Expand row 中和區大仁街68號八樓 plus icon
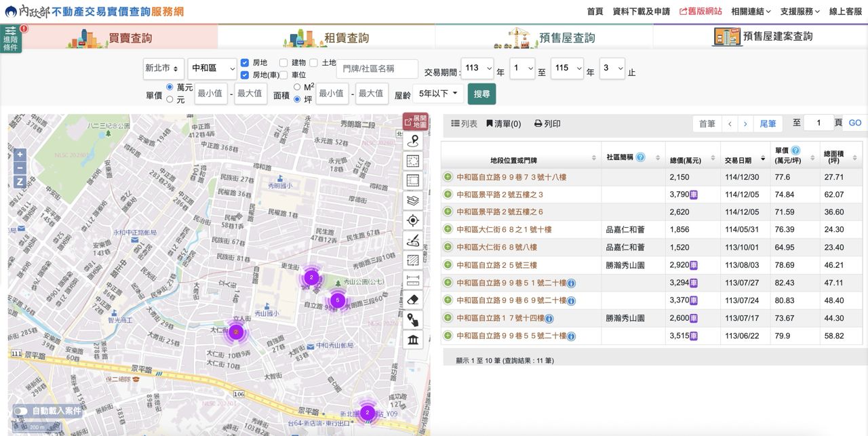 448,247
